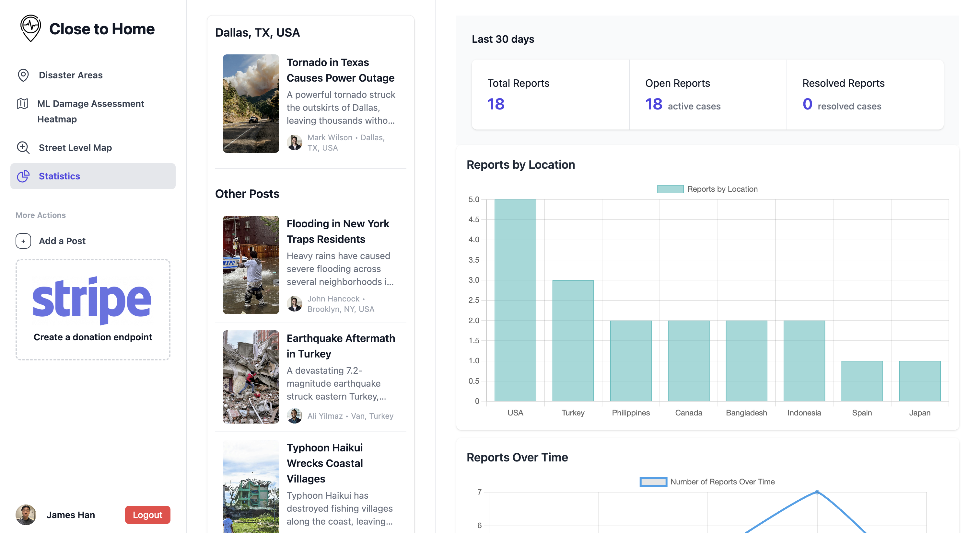This screenshot has height=533, width=980.
Task: Open the Disaster Areas menu item
Action: point(71,75)
